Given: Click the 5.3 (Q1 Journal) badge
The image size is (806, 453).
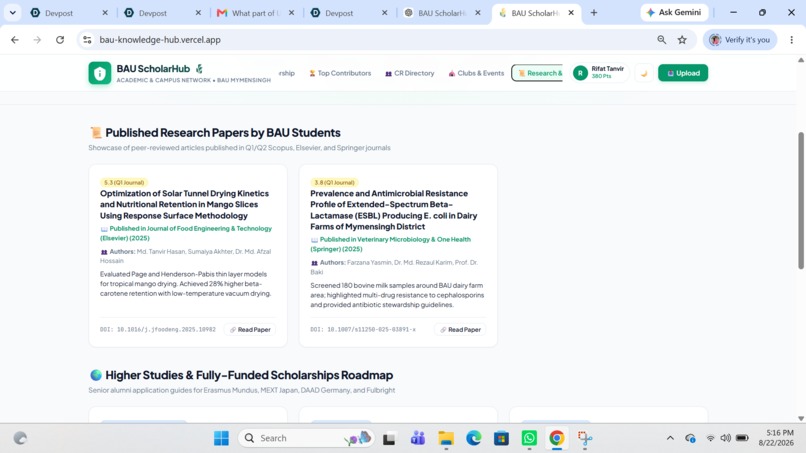Looking at the screenshot, I should coord(124,183).
